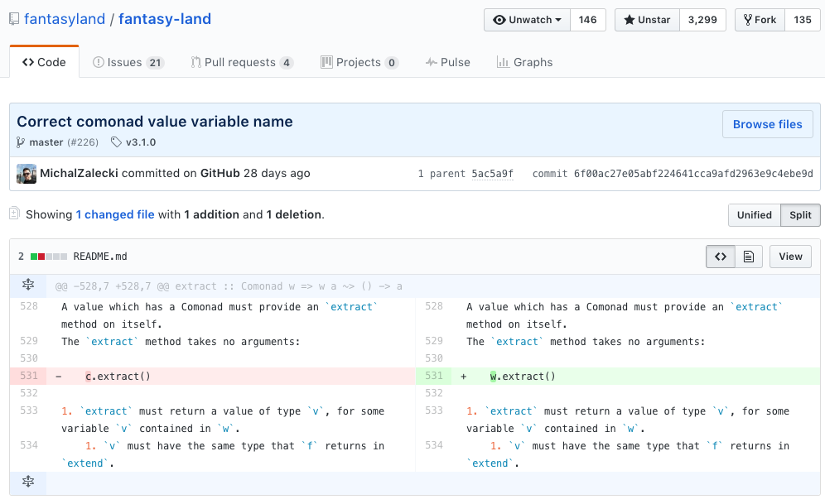This screenshot has width=825, height=504.
Task: Open the v3.1.0 tag link
Action: (x=141, y=142)
